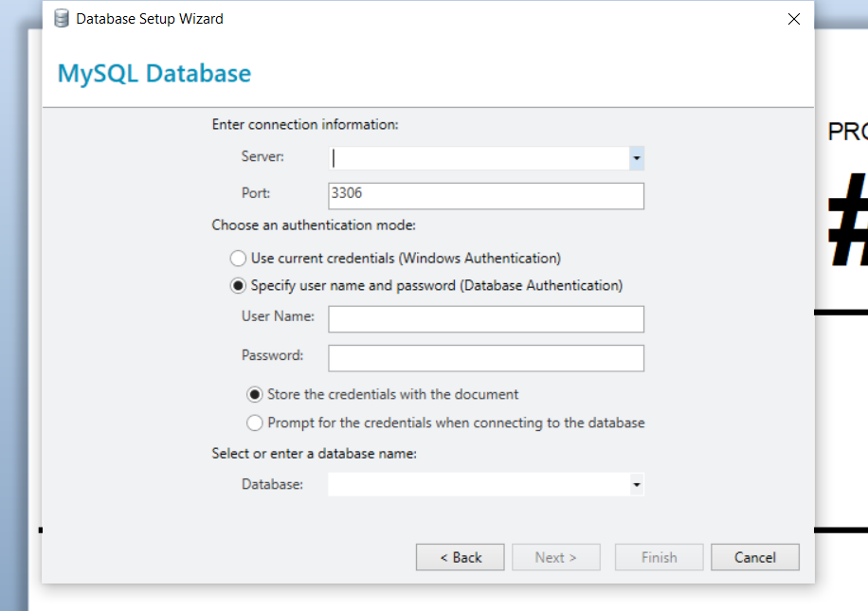Click the 'Choose an authentication mode:' label
This screenshot has height=611, width=868.
click(x=314, y=225)
